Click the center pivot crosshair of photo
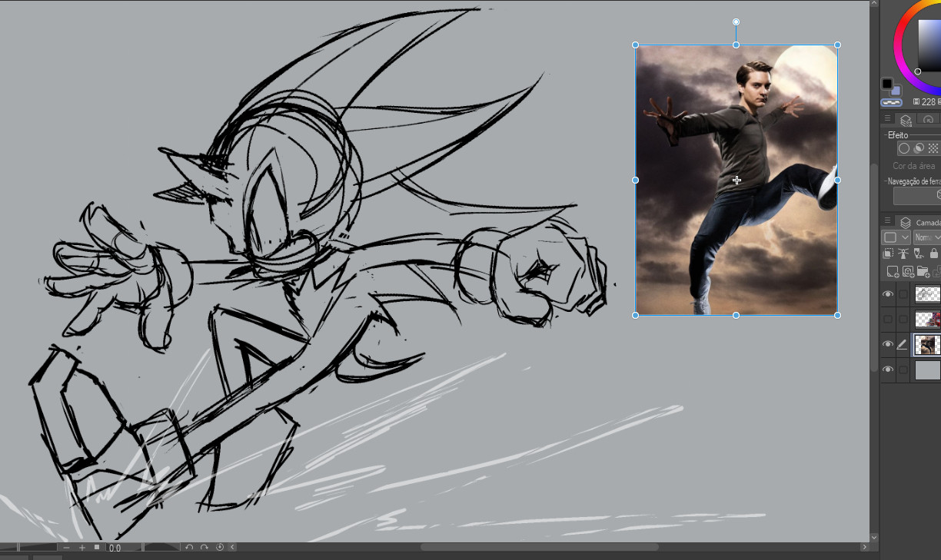 (x=737, y=180)
